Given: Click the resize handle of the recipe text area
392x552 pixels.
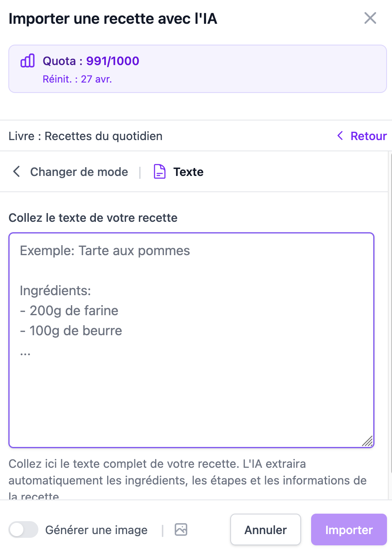Looking at the screenshot, I should [367, 441].
